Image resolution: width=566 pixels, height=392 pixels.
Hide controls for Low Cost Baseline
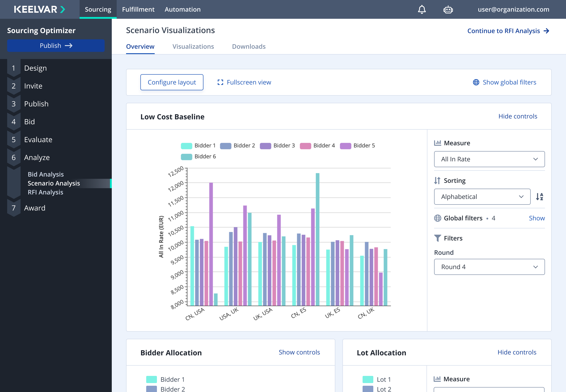click(518, 116)
